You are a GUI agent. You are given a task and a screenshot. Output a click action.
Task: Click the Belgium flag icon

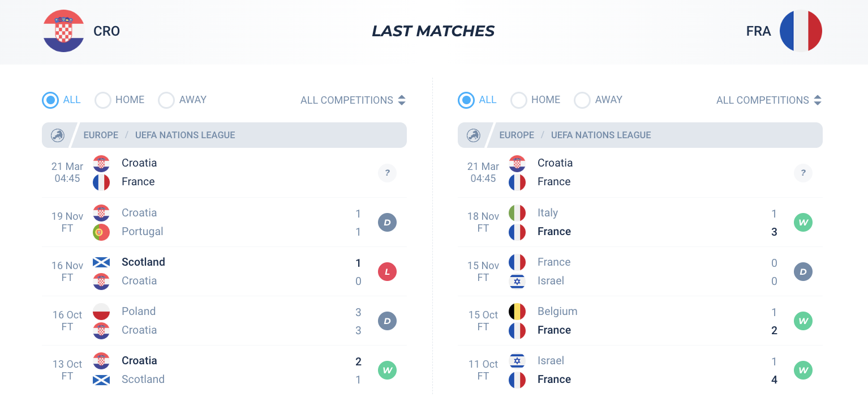tap(517, 312)
